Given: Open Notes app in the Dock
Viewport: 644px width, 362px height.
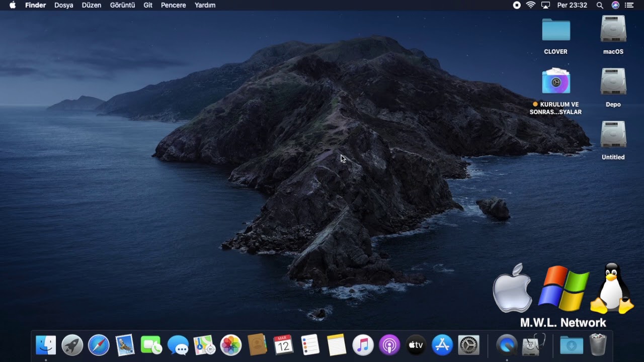Looking at the screenshot, I should point(337,345).
